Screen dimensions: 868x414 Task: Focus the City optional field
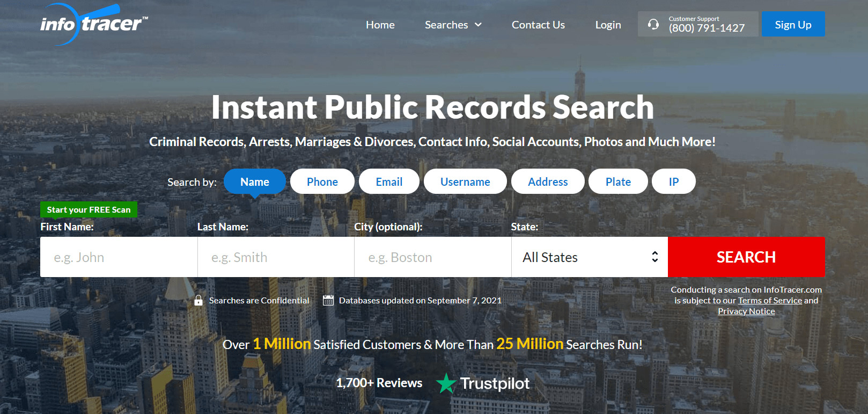pos(433,257)
